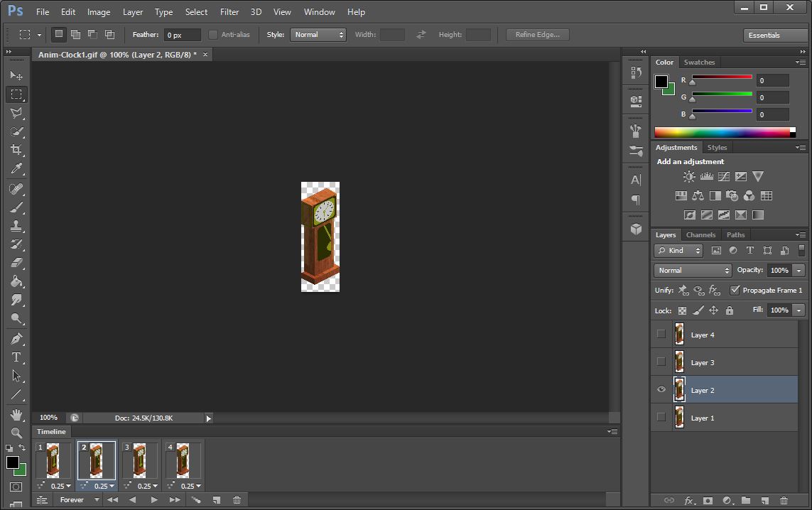The width and height of the screenshot is (812, 510).
Task: Open the Image menu
Action: pos(99,12)
